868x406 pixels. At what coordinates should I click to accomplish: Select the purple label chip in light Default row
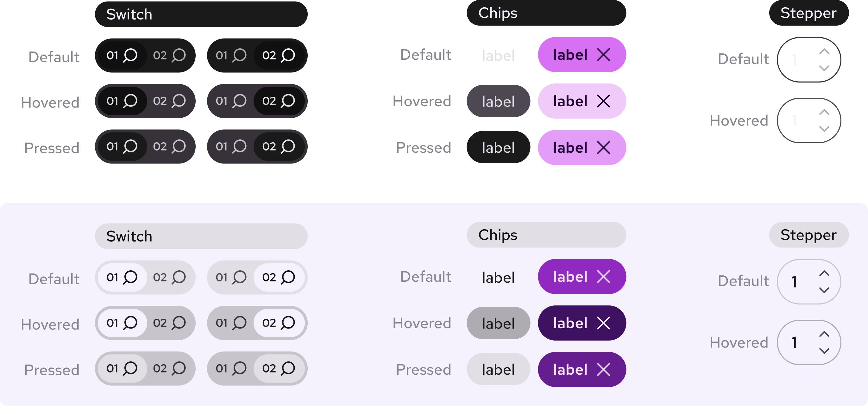pyautogui.click(x=571, y=276)
